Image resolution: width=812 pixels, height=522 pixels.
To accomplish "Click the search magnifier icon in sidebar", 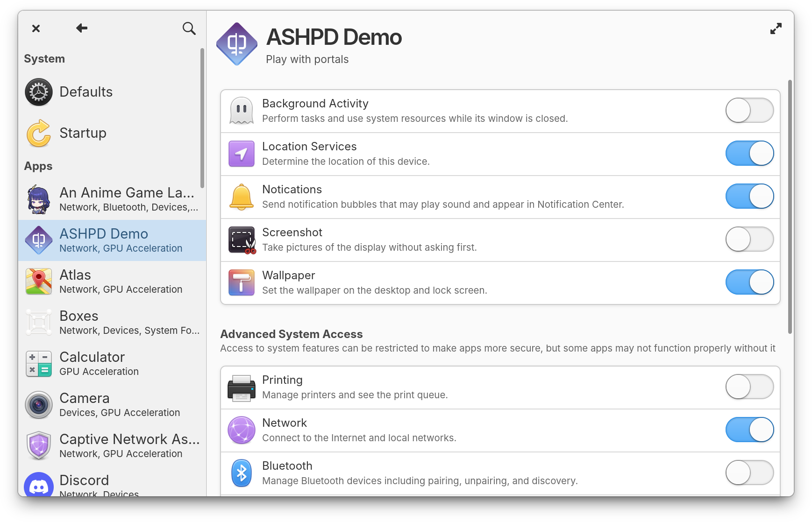I will [x=189, y=28].
